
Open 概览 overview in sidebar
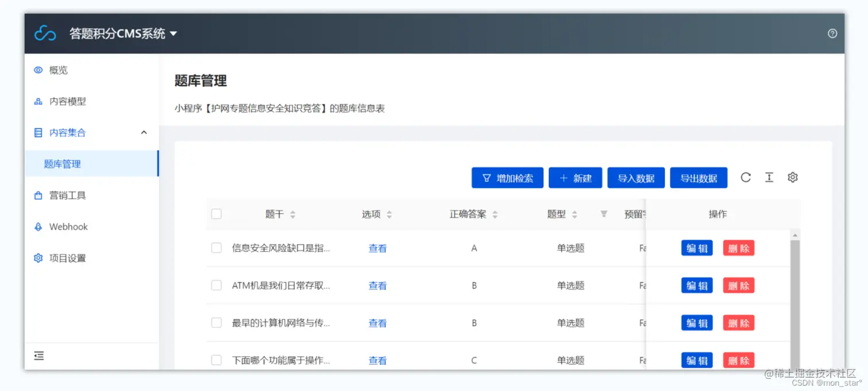91,70
